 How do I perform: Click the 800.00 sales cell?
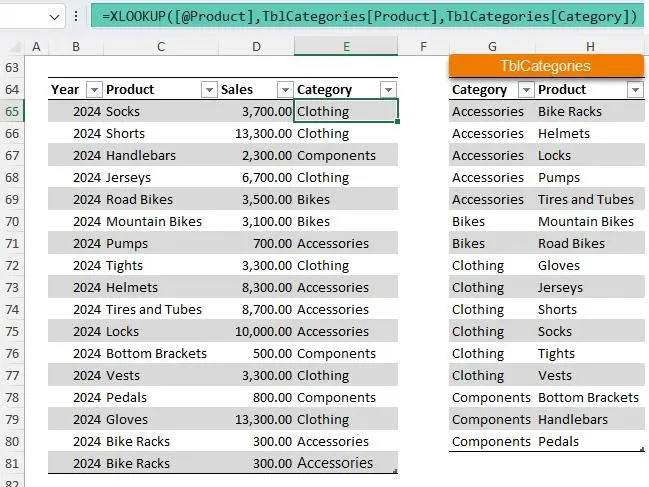point(256,397)
